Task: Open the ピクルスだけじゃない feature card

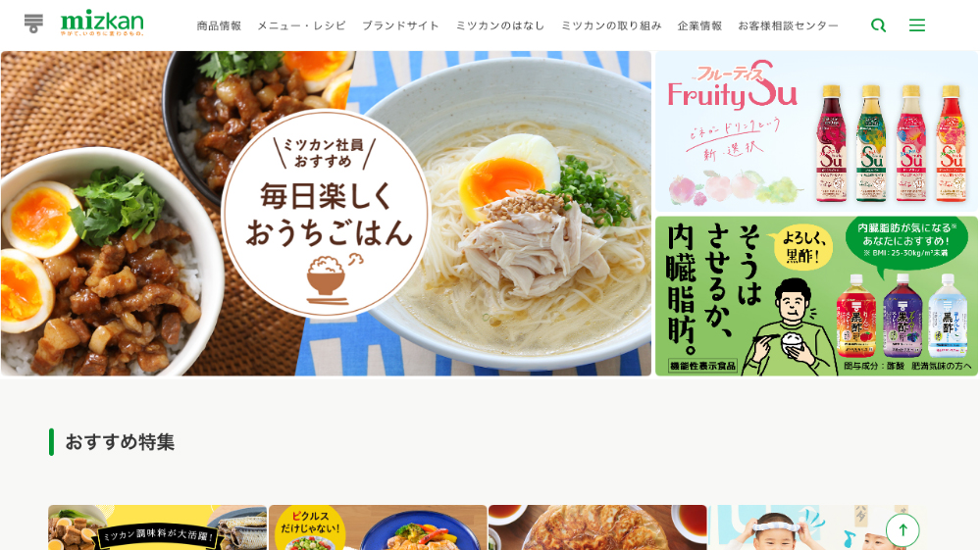Action: click(378, 527)
